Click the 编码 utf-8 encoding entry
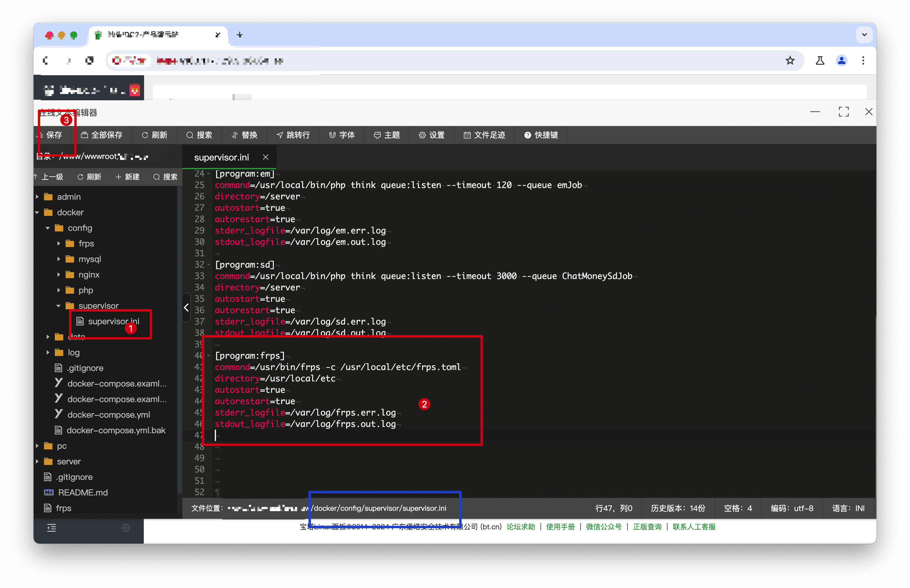The height and width of the screenshot is (588, 910). coord(792,508)
